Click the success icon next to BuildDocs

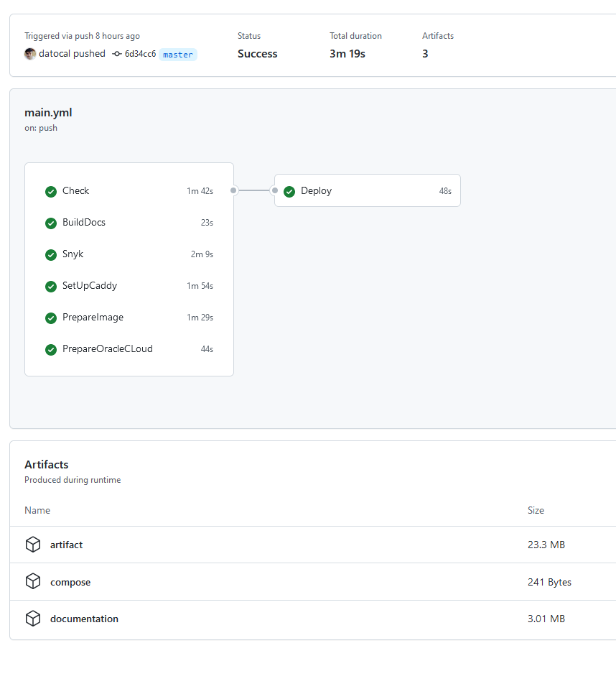pos(51,223)
